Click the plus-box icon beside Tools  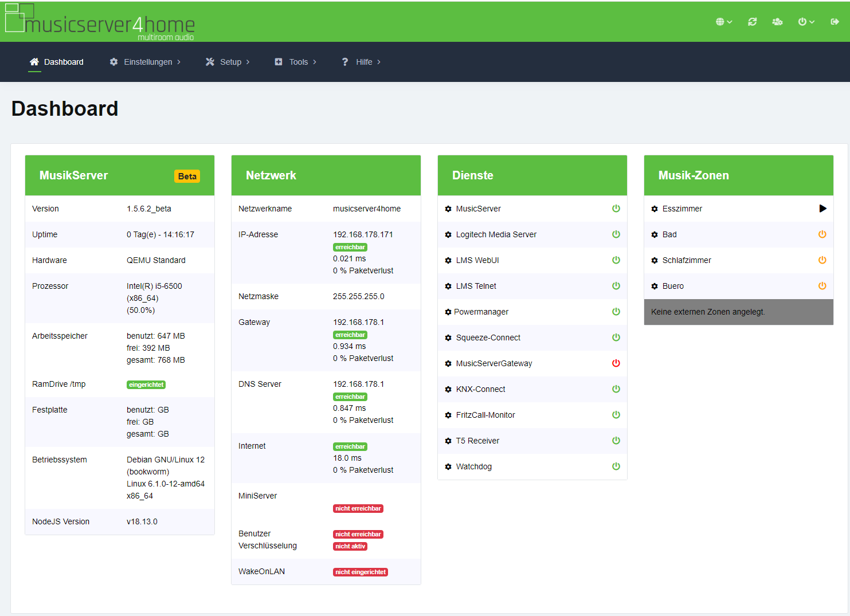279,62
